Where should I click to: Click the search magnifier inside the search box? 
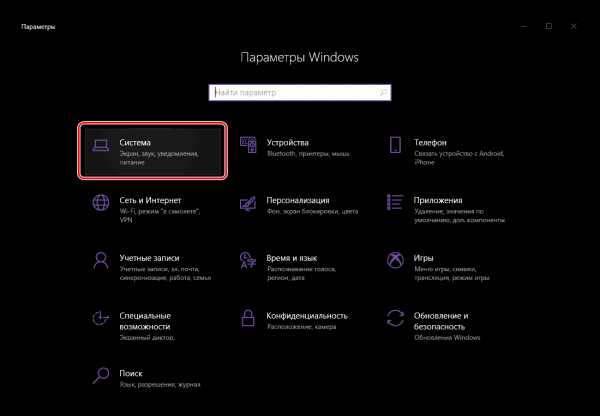pos(383,92)
